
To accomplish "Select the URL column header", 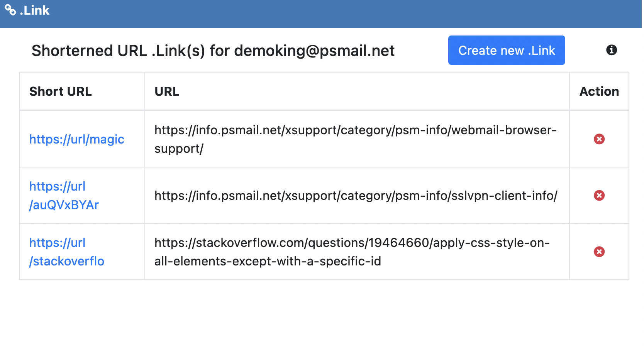I will (x=166, y=91).
